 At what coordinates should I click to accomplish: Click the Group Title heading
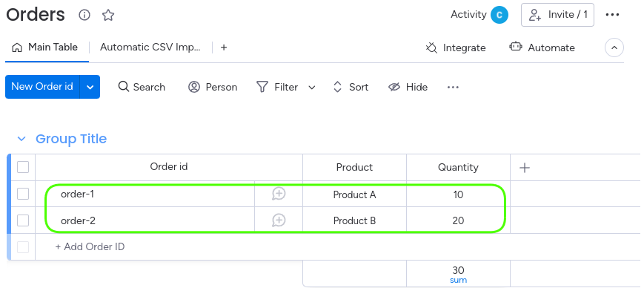(71, 139)
